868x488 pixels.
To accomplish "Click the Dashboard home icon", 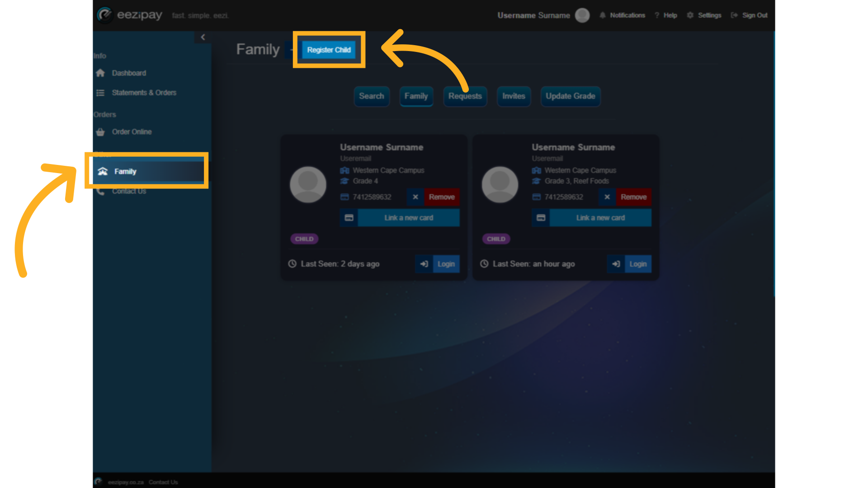I will (x=100, y=73).
